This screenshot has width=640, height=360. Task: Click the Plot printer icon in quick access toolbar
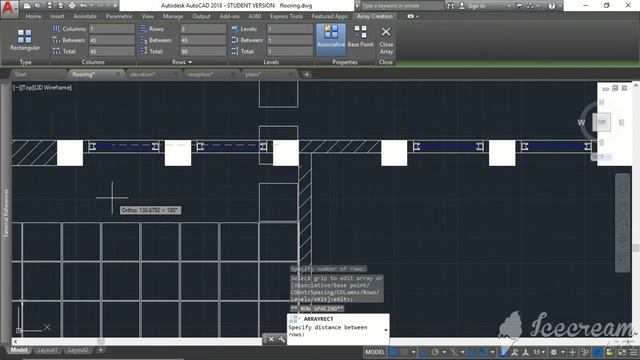[x=72, y=6]
